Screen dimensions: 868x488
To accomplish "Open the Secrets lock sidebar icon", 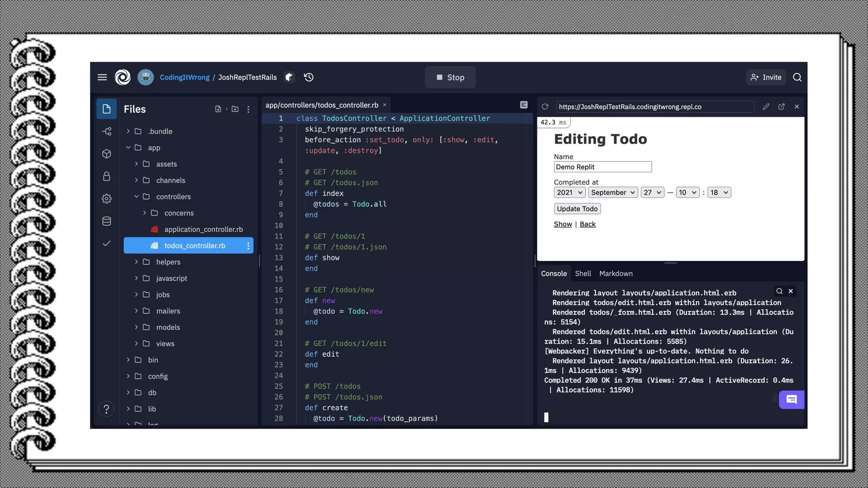I will pyautogui.click(x=106, y=176).
